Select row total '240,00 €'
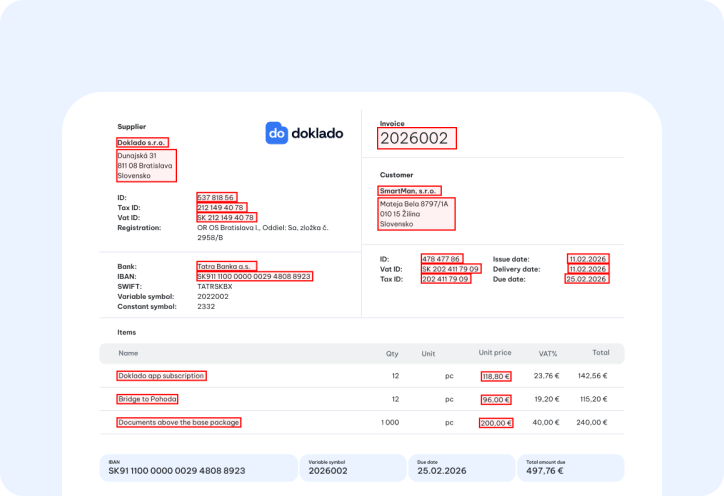This screenshot has height=497, width=724. click(592, 422)
